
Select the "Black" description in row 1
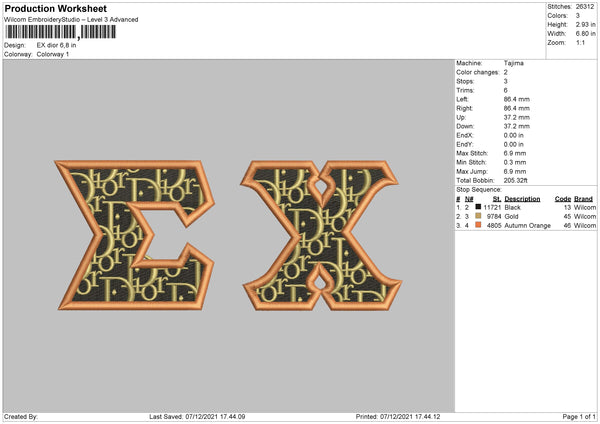pos(512,207)
